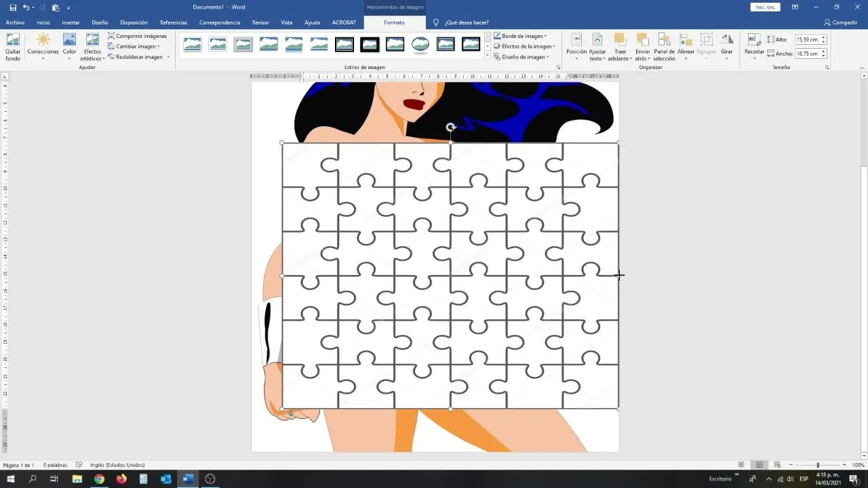Click the Iniciar sesión button

765,6
